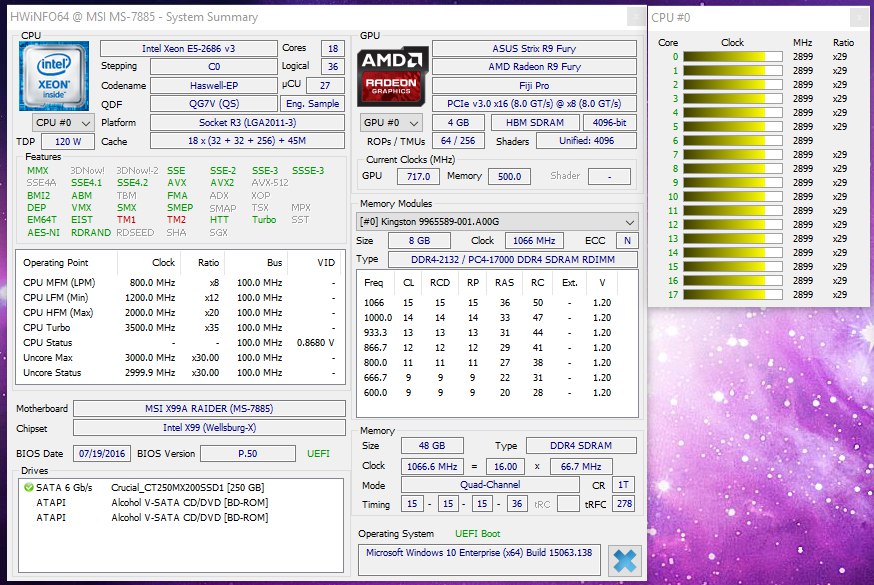Click the Eng. Sample box
This screenshot has height=585, width=874.
point(312,104)
